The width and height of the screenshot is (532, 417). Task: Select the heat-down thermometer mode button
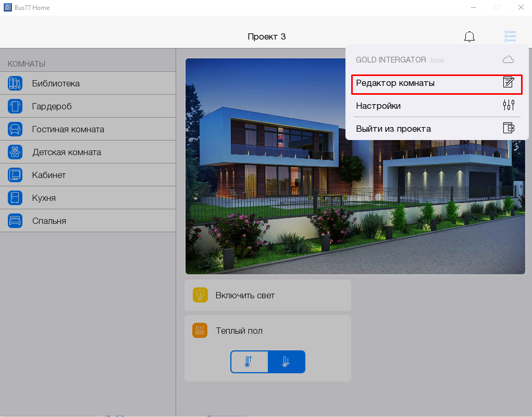click(286, 362)
